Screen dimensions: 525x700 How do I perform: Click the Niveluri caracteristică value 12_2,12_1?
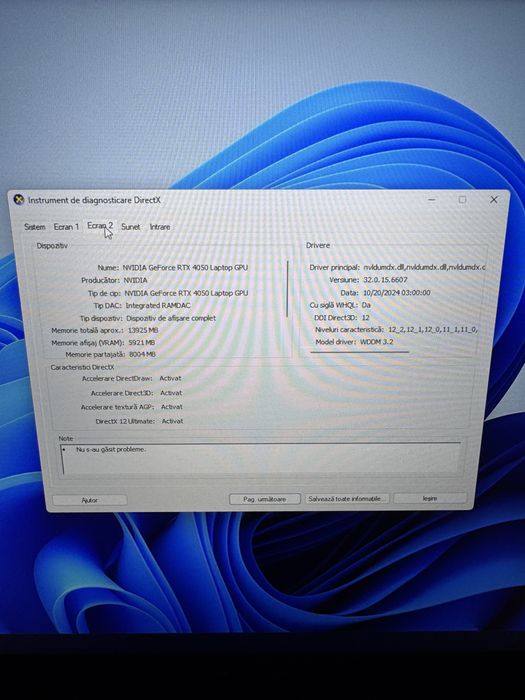click(433, 329)
